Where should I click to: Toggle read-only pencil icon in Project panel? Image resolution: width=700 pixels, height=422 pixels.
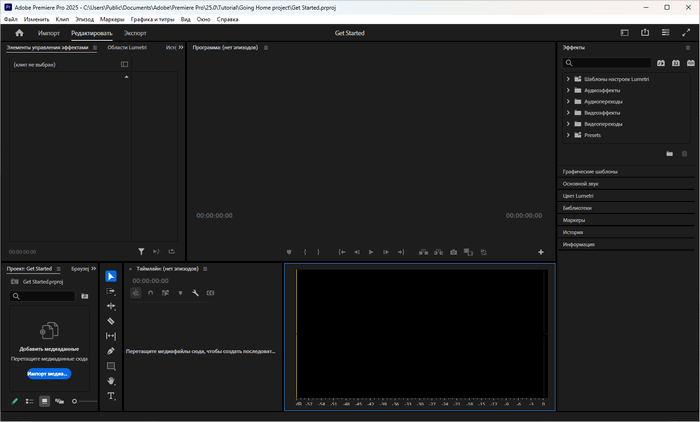click(15, 401)
